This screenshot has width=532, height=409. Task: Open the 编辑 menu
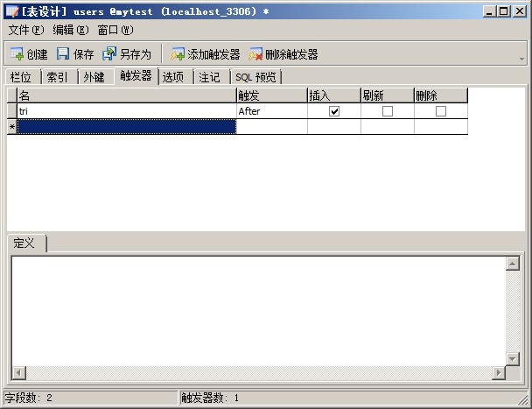(71, 30)
